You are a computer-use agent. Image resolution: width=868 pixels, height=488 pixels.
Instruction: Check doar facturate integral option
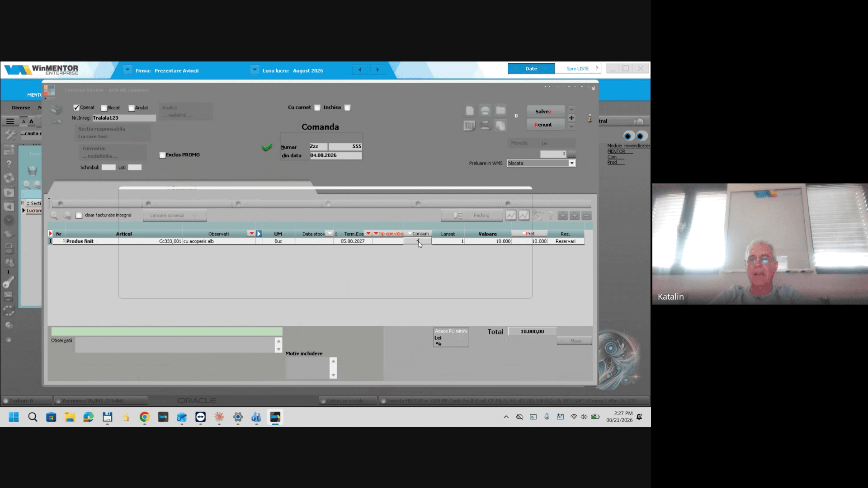pyautogui.click(x=79, y=216)
